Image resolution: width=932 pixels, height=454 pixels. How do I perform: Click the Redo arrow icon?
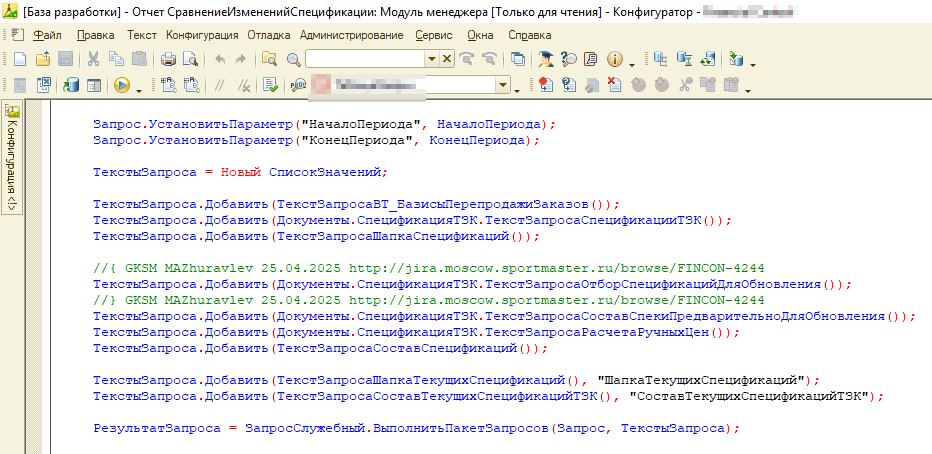point(241,59)
